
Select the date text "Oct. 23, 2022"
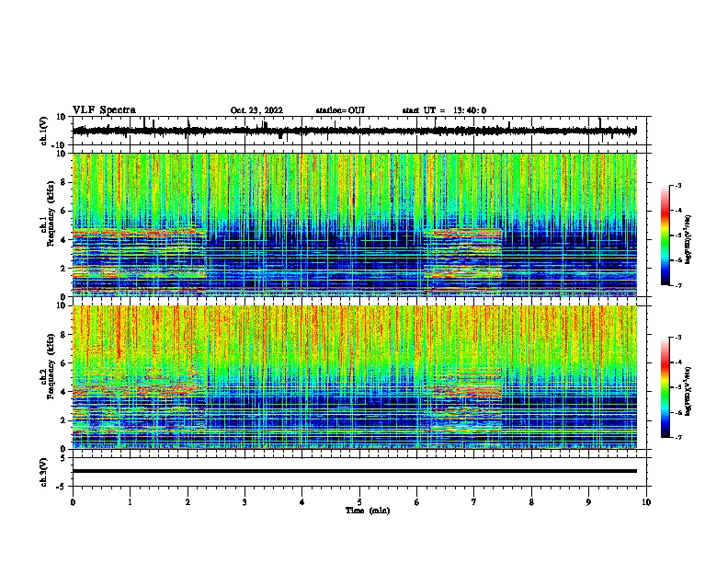pos(256,110)
